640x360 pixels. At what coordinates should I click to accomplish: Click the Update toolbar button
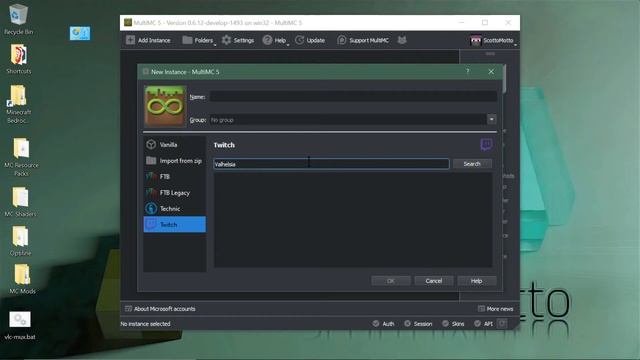310,40
